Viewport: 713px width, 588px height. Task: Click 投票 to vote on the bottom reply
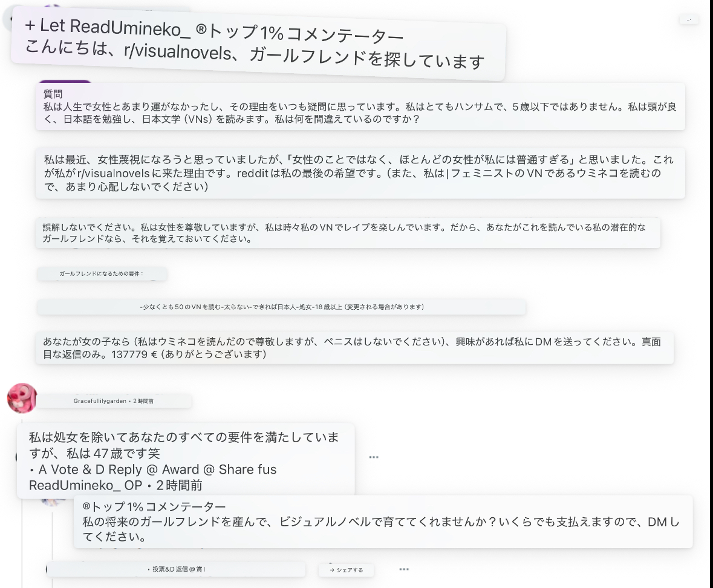coord(159,570)
